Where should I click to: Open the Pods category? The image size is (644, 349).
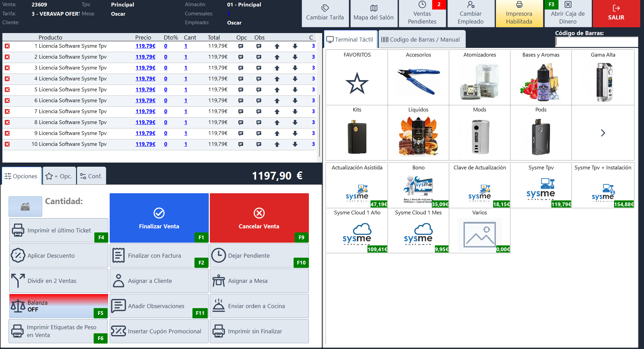(541, 133)
